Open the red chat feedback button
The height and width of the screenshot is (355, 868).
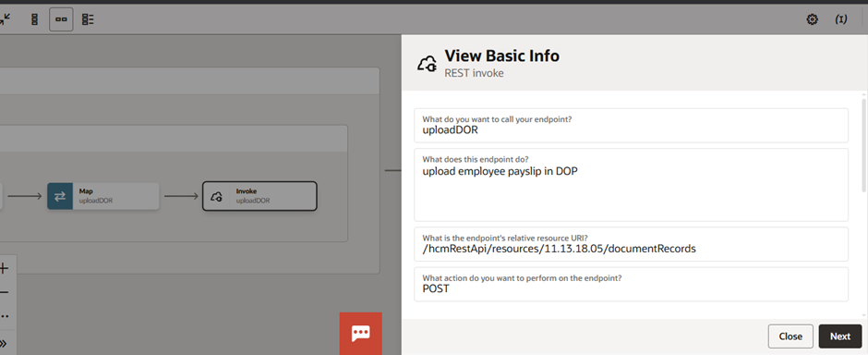click(361, 334)
